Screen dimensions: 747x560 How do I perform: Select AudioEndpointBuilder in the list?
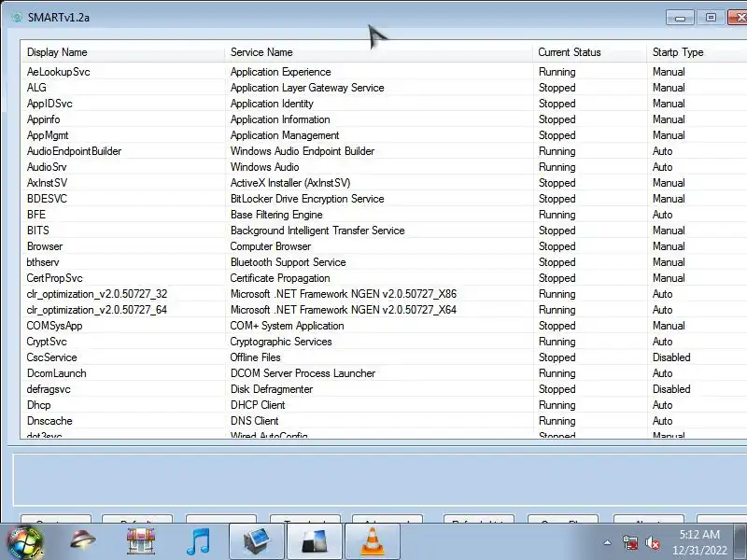pos(75,151)
